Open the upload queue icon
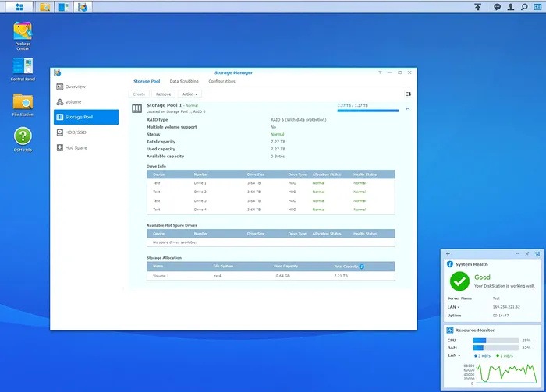 click(x=477, y=7)
